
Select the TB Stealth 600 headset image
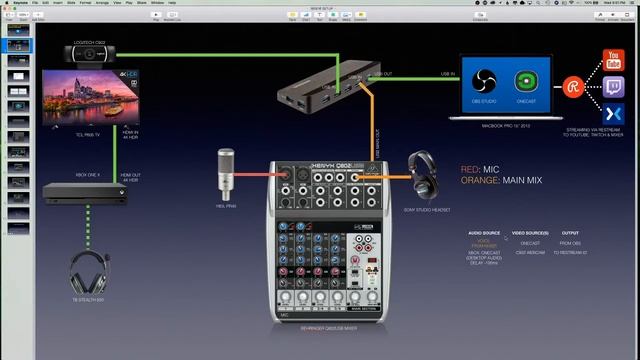(89, 272)
